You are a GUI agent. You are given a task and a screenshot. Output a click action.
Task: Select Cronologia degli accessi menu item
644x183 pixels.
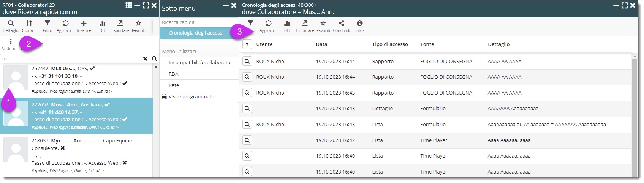[x=196, y=33]
